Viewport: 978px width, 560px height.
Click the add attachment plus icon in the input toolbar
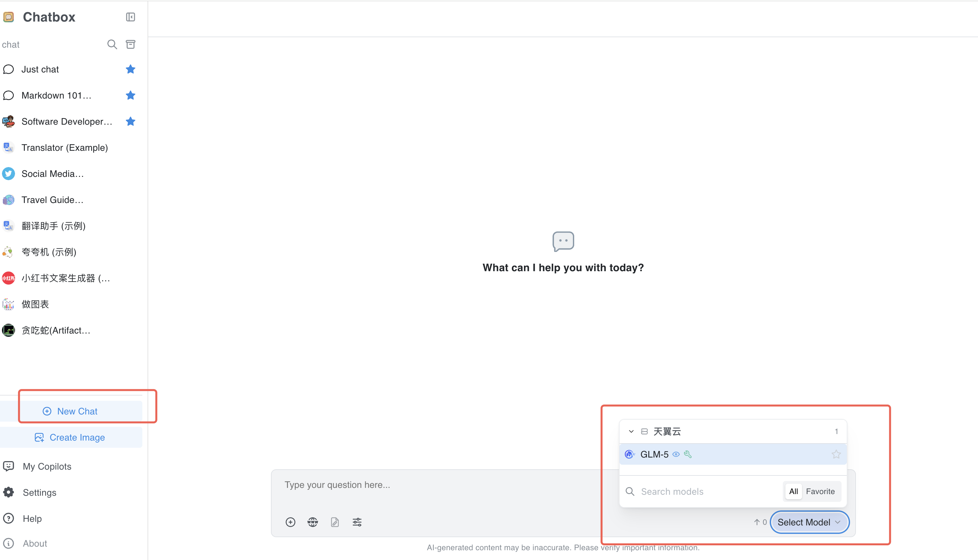pos(291,522)
